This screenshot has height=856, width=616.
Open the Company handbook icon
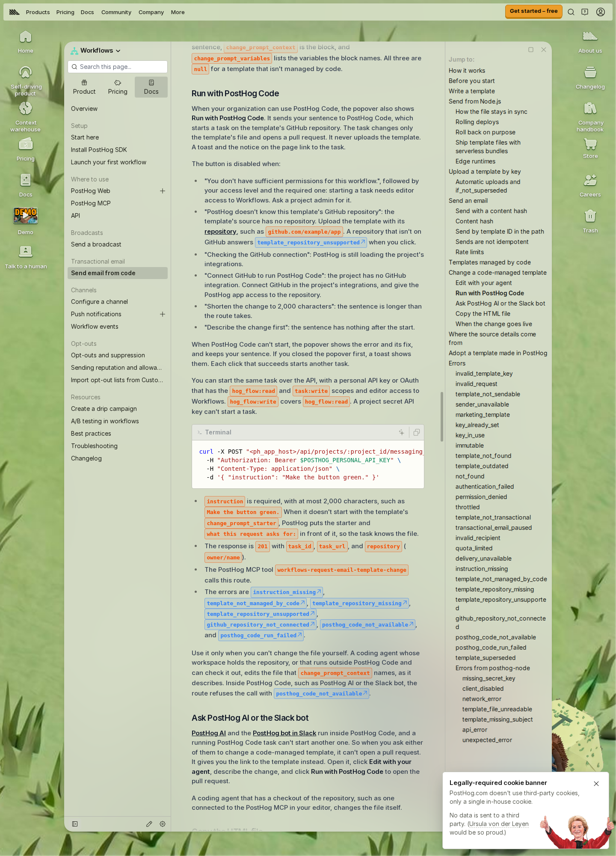590,117
